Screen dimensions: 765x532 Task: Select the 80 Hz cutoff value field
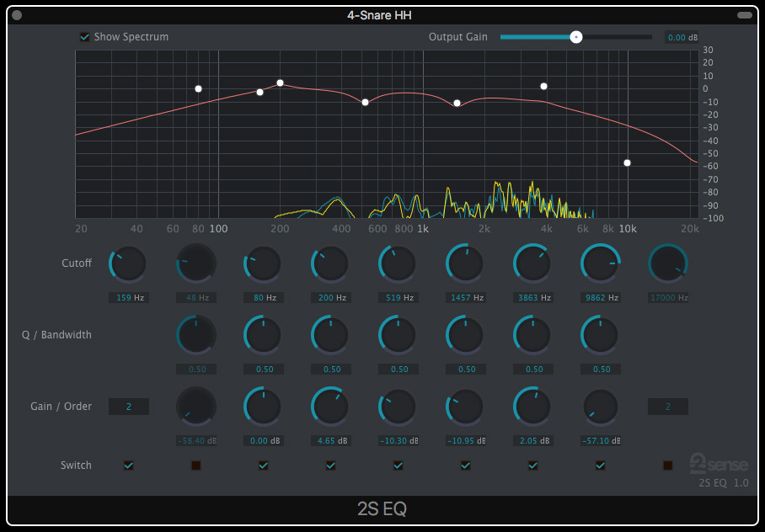pyautogui.click(x=264, y=297)
